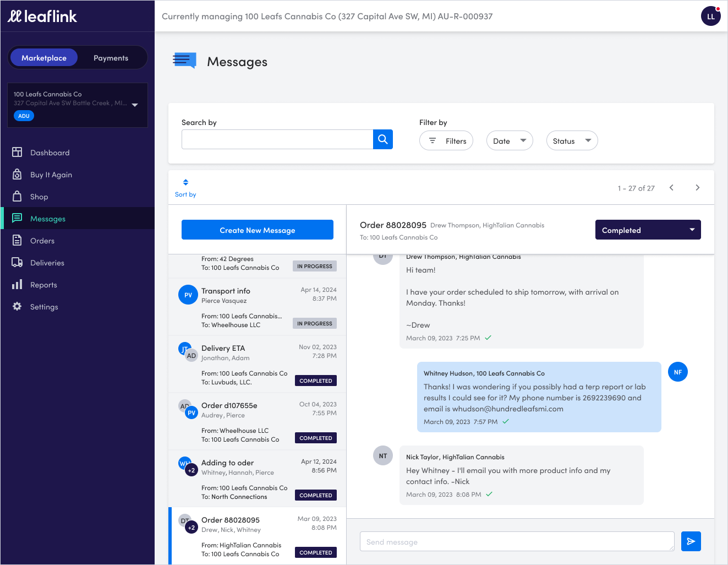
Task: Click the Shop bag icon
Action: [x=17, y=196]
